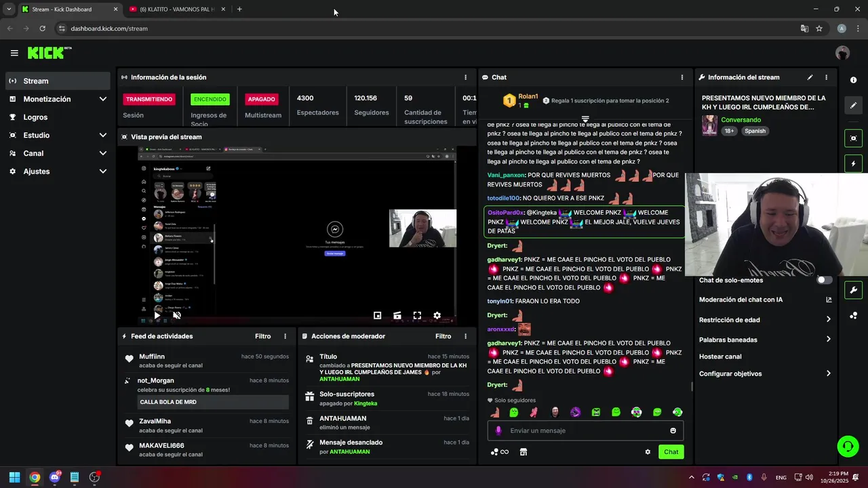Image resolution: width=868 pixels, height=488 pixels.
Task: Open Discord from taskbar
Action: pyautogui.click(x=54, y=477)
